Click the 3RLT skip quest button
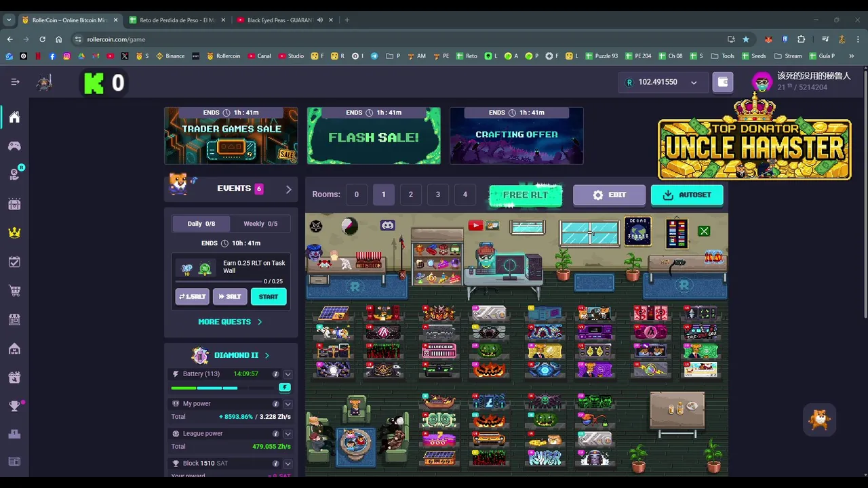The height and width of the screenshot is (488, 868). coord(230,297)
